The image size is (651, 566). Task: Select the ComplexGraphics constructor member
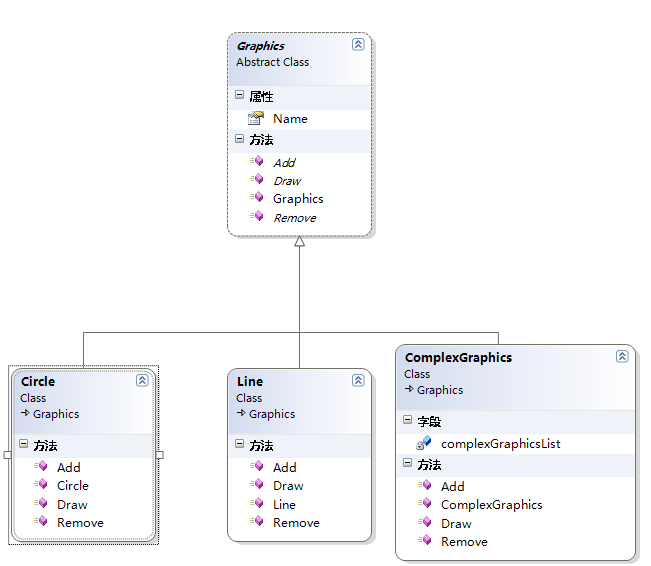click(x=492, y=505)
